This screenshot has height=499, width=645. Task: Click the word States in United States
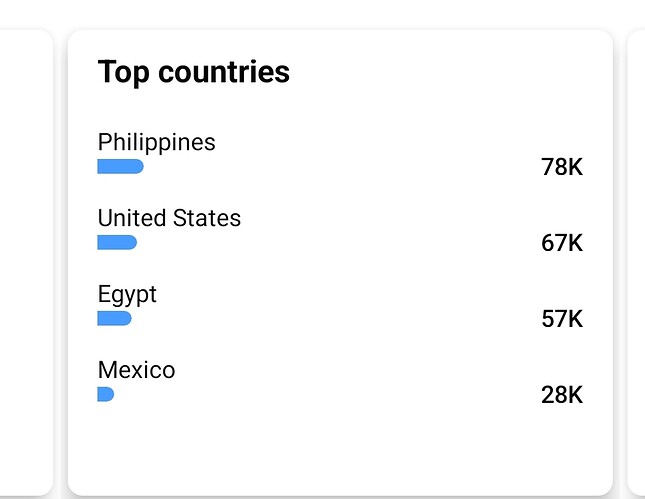207,218
